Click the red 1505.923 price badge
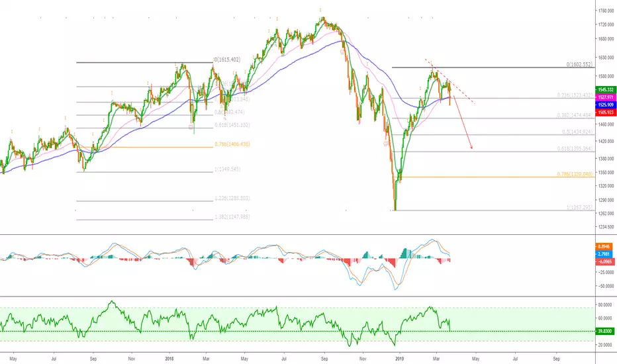The image size is (617, 364). [606, 113]
